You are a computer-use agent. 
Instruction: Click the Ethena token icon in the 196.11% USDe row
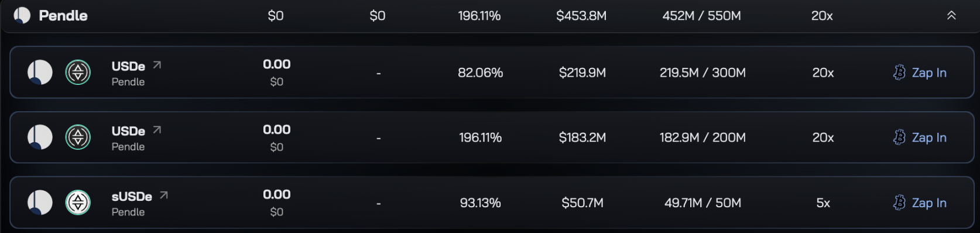(x=78, y=138)
